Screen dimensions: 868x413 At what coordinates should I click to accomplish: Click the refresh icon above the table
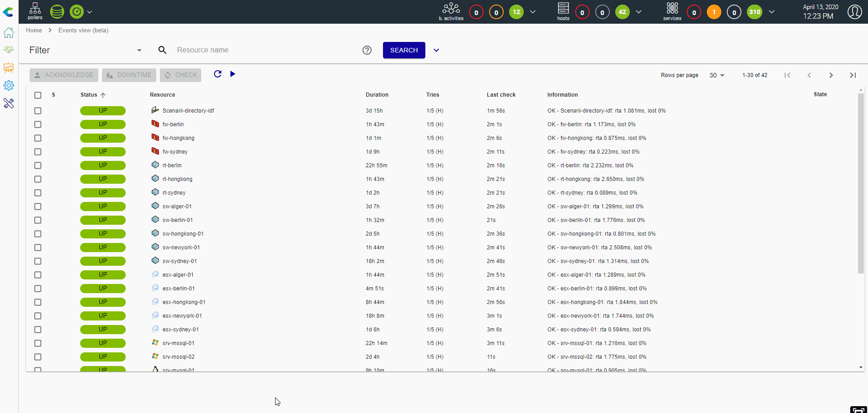218,74
